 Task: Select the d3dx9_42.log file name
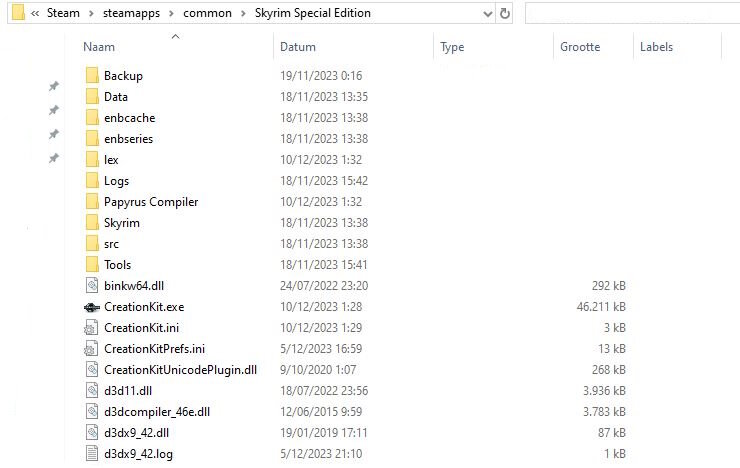pyautogui.click(x=138, y=454)
